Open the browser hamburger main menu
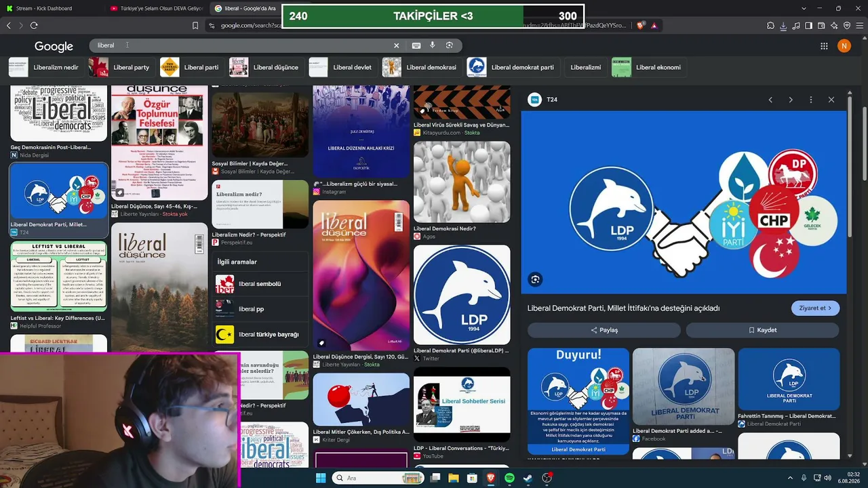The height and width of the screenshot is (488, 868). coord(859,26)
